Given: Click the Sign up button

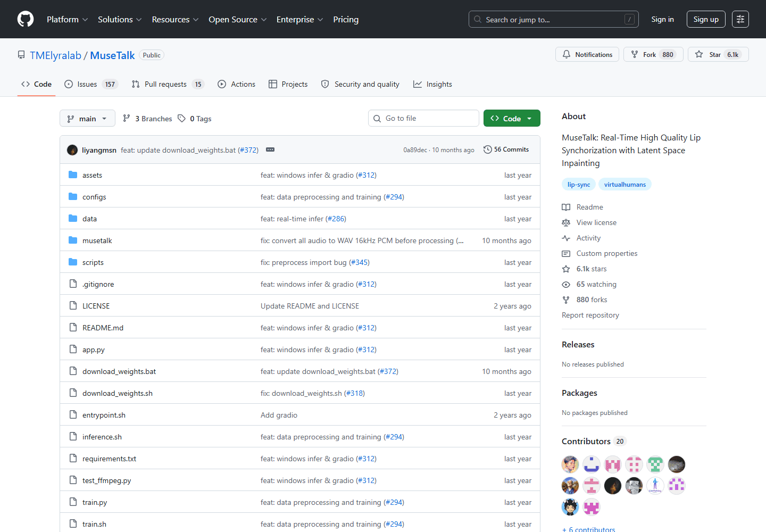Looking at the screenshot, I should pyautogui.click(x=706, y=19).
